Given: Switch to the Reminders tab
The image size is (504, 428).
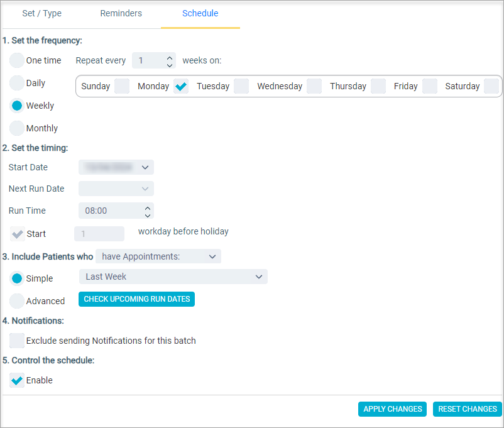Looking at the screenshot, I should [x=121, y=13].
